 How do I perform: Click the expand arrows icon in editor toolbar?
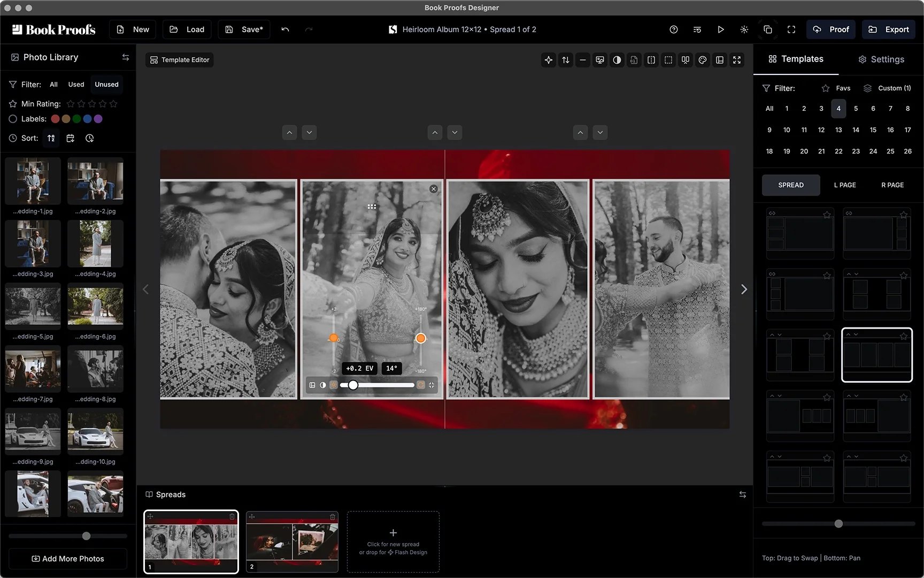737,60
